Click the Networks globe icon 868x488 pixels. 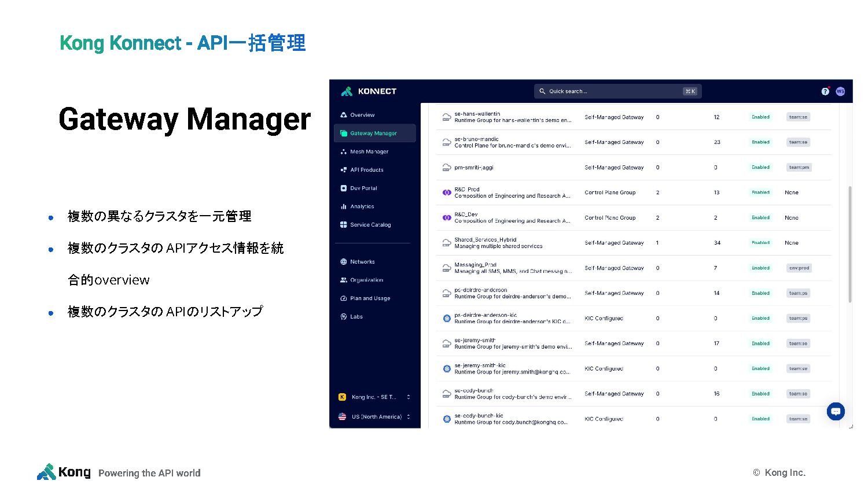pyautogui.click(x=344, y=262)
